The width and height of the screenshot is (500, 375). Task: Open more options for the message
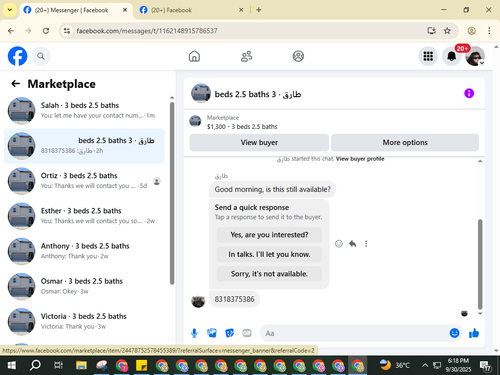(366, 244)
